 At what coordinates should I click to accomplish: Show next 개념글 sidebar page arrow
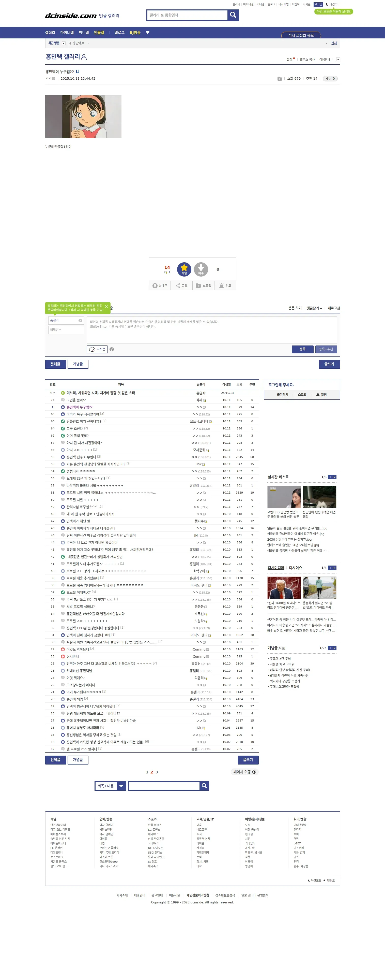point(334,648)
